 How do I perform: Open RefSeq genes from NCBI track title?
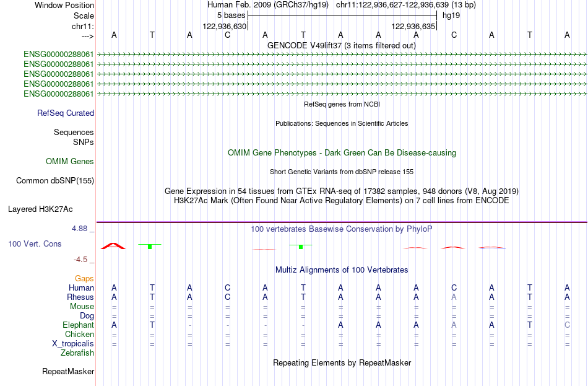[342, 104]
